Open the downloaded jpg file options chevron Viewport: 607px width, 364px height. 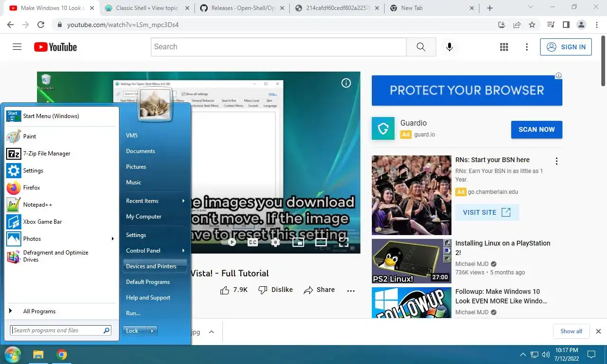(212, 332)
